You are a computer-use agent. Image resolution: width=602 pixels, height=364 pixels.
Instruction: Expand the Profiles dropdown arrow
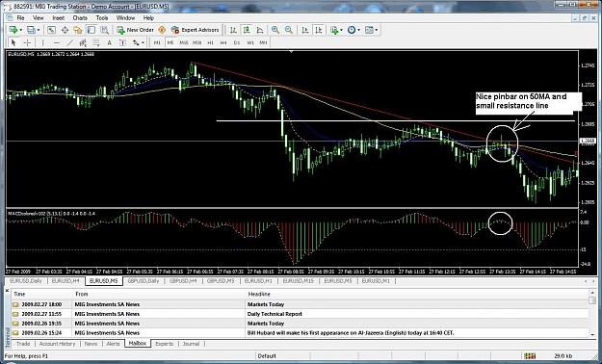38,30
